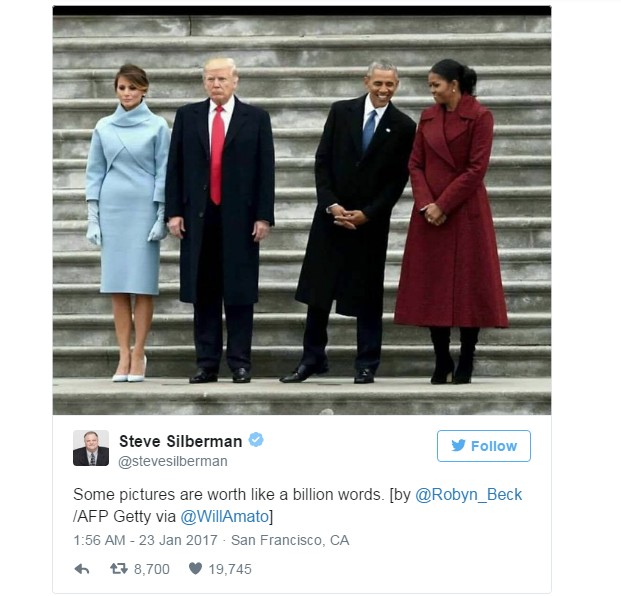Open the @WillAmato mention
The width and height of the screenshot is (621, 596).
click(x=225, y=516)
